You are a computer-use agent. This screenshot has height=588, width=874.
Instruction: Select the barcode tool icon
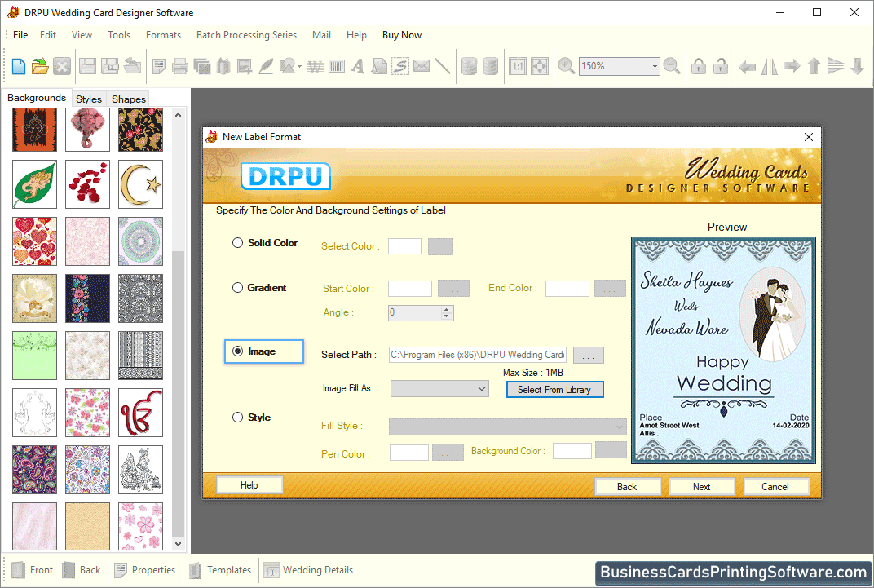[x=337, y=66]
